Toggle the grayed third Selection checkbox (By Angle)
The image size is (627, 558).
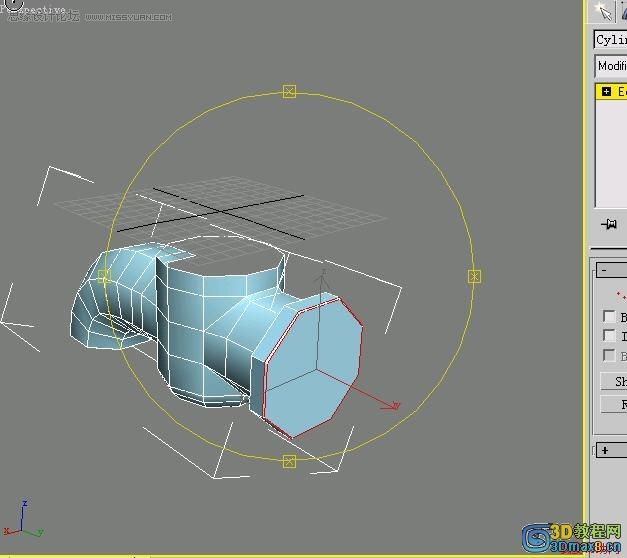609,355
